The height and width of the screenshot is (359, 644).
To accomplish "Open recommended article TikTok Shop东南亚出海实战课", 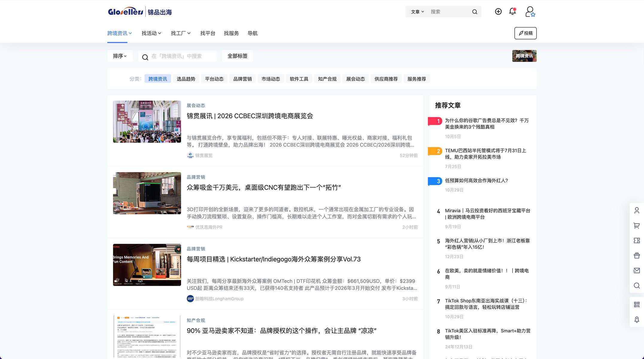I will (486, 304).
